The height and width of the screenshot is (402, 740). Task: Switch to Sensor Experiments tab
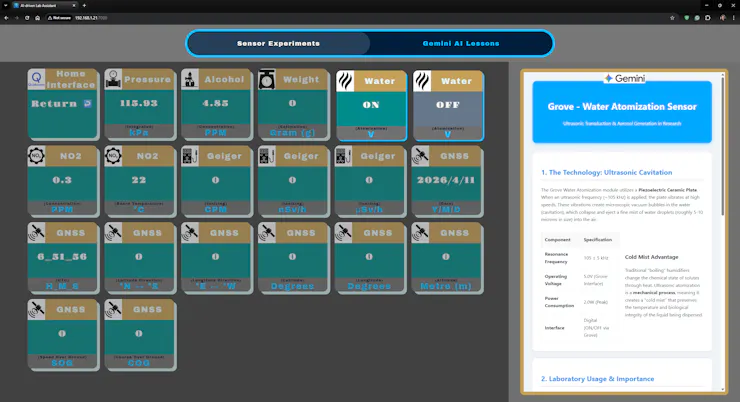pos(278,43)
